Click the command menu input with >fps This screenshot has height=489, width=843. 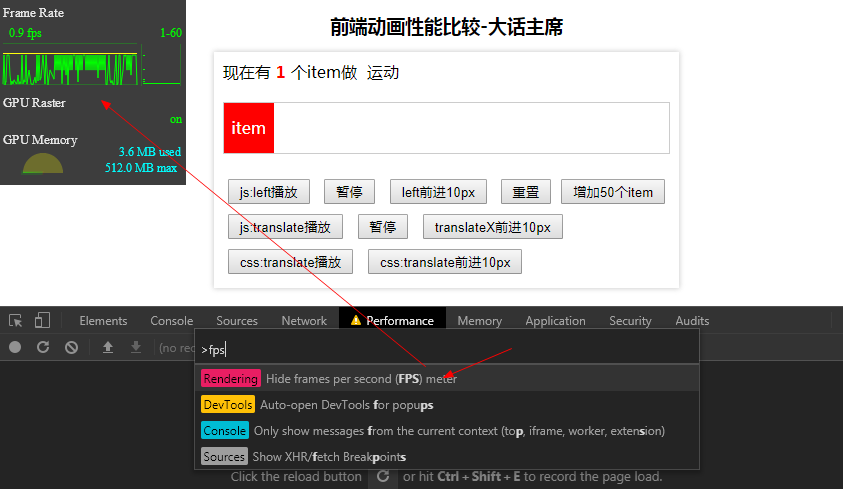(447, 350)
